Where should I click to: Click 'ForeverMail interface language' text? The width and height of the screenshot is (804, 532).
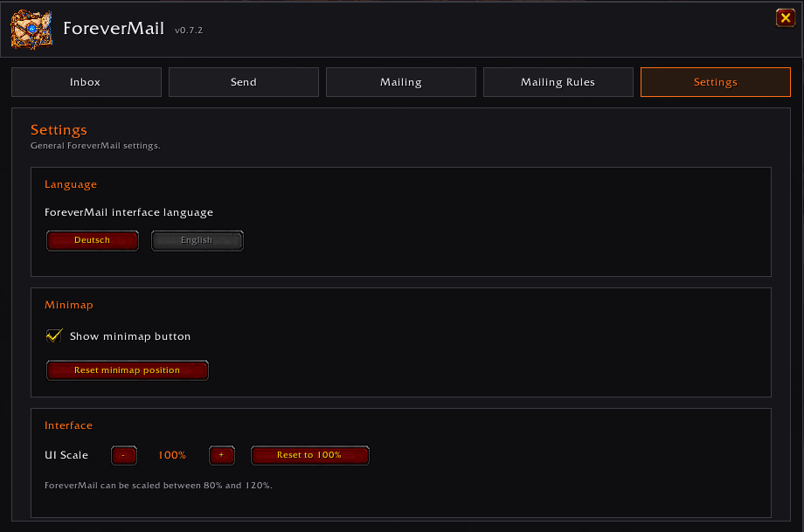128,212
